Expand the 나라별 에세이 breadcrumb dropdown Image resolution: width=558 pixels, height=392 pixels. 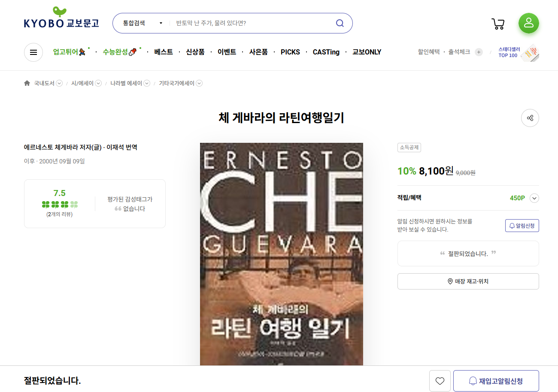(147, 83)
